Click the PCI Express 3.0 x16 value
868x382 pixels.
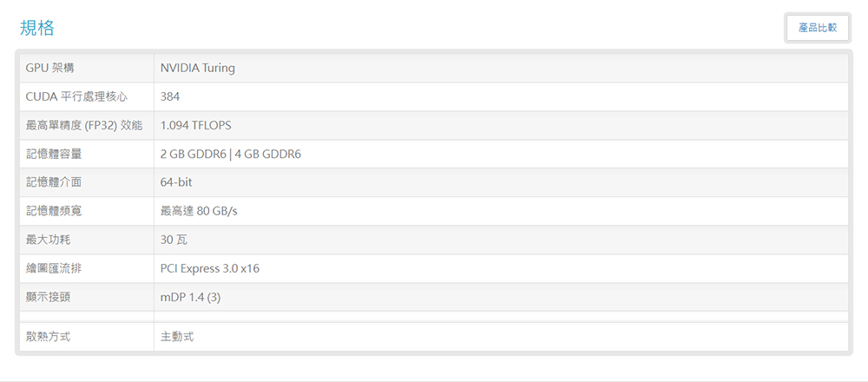[210, 268]
